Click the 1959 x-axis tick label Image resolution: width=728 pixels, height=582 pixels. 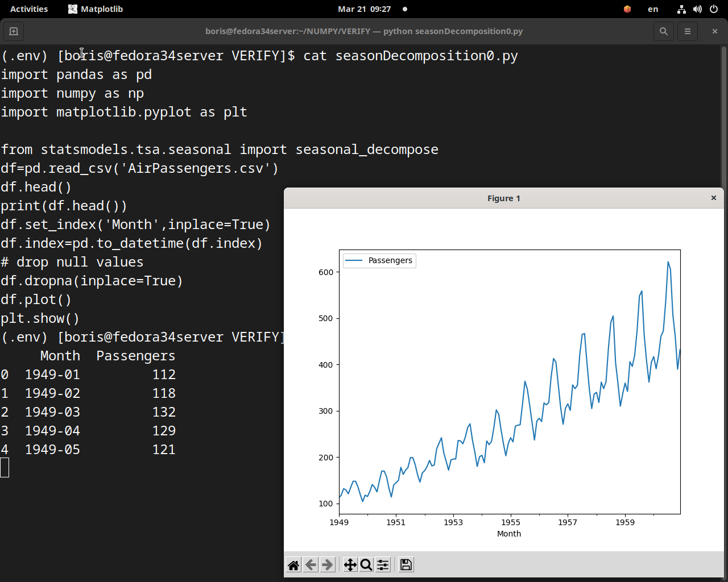[625, 522]
